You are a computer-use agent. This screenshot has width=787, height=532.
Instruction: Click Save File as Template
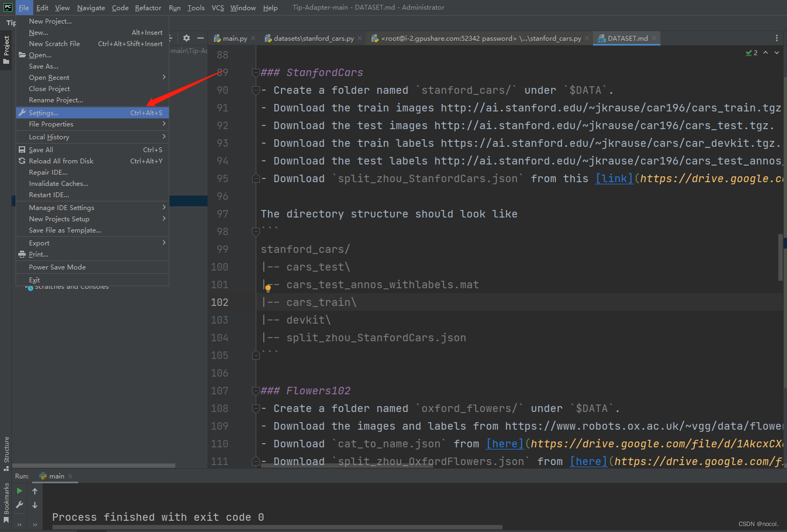tap(92, 230)
